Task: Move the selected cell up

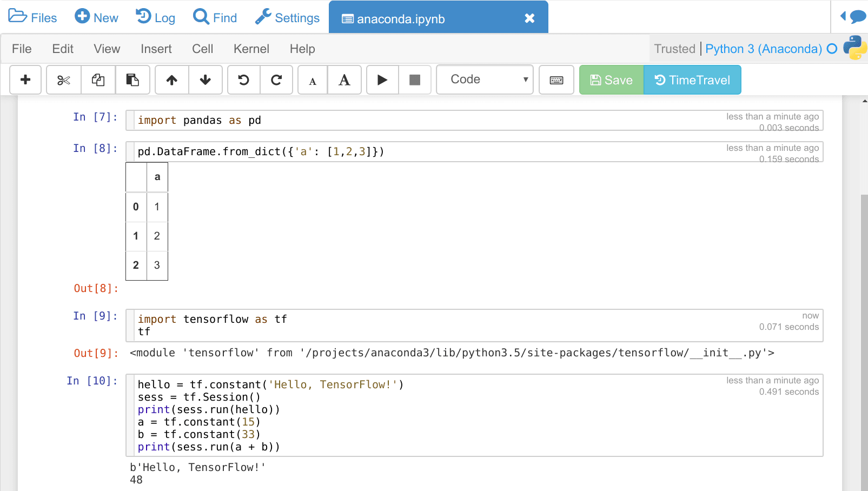Action: tap(171, 79)
